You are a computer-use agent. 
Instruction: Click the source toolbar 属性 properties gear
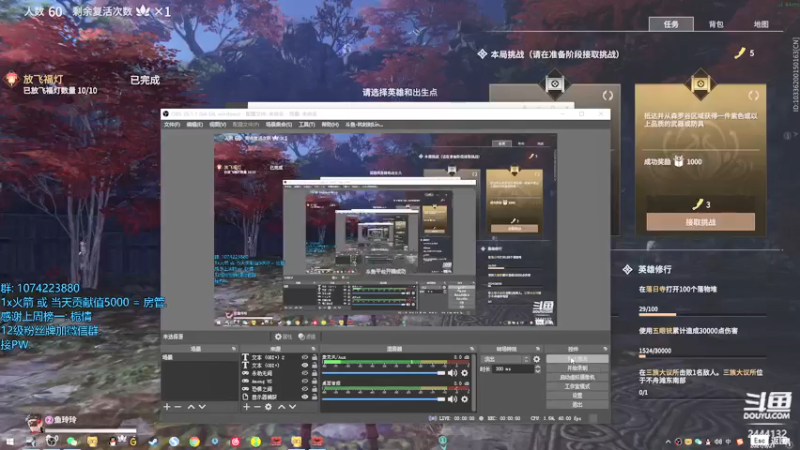point(283,337)
